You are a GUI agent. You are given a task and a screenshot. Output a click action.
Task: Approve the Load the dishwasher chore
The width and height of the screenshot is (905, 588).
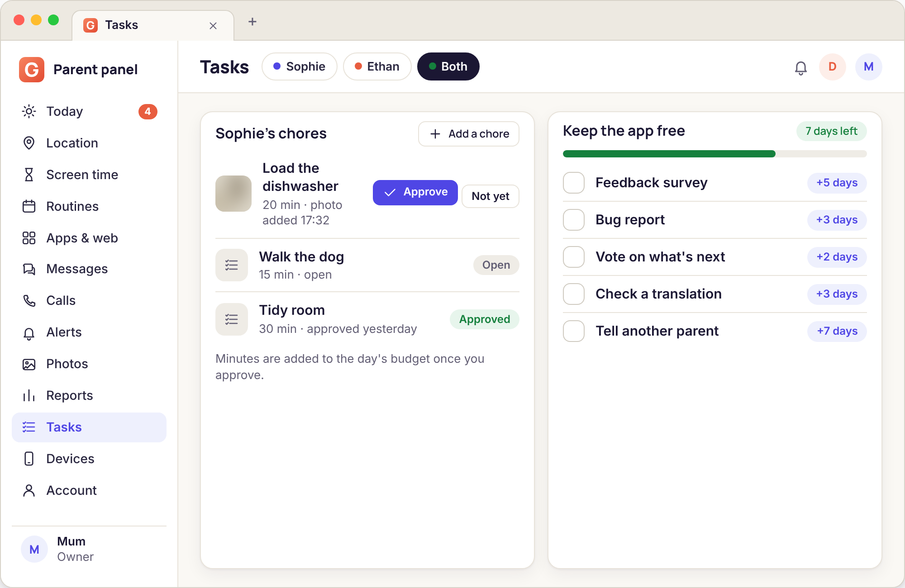coord(415,193)
